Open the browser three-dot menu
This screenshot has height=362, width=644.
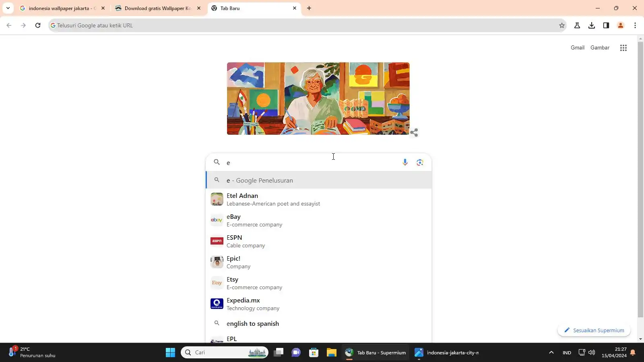coord(635,25)
